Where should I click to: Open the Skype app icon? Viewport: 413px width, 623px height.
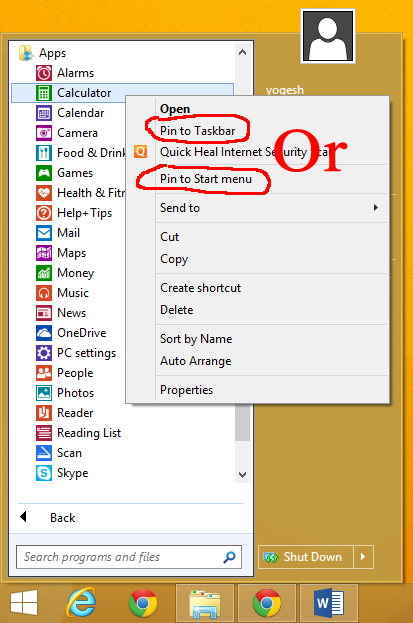pos(44,473)
